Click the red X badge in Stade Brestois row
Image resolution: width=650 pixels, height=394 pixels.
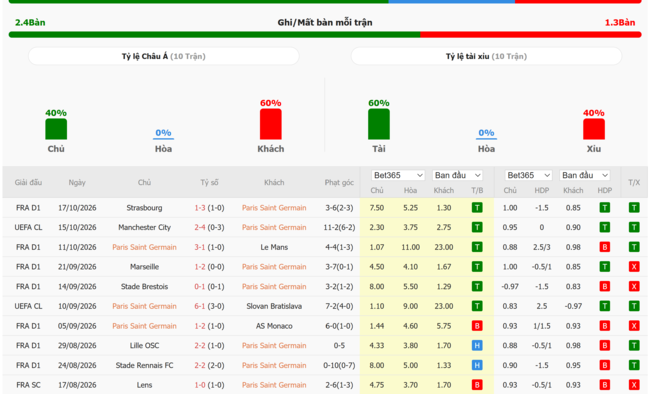coord(634,287)
